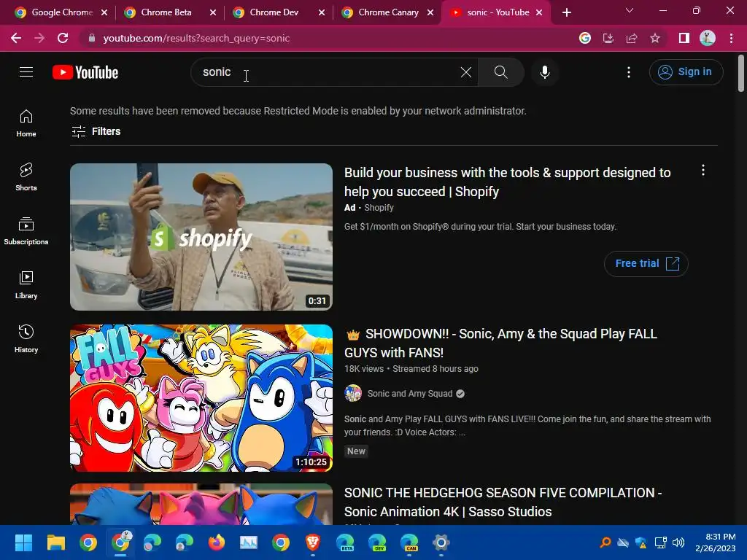The width and height of the screenshot is (747, 560).
Task: Open Sonic the Hedgehog Season Five Compilation title
Action: click(503, 502)
